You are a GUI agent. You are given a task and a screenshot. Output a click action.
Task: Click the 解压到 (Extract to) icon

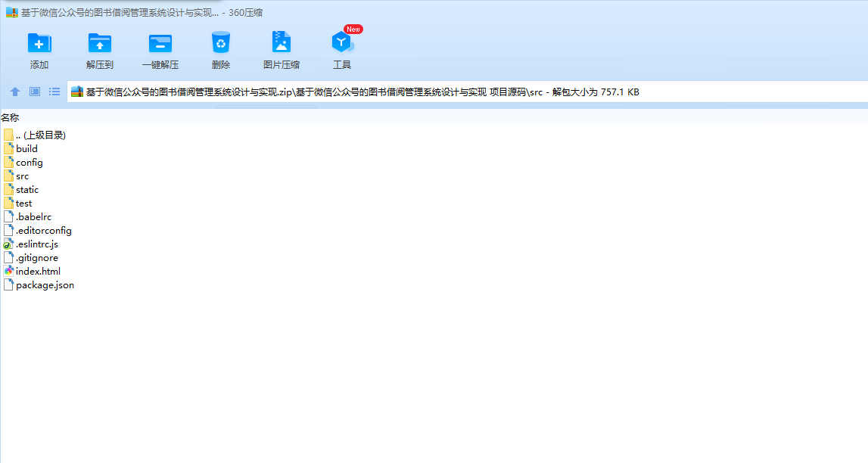(x=100, y=43)
